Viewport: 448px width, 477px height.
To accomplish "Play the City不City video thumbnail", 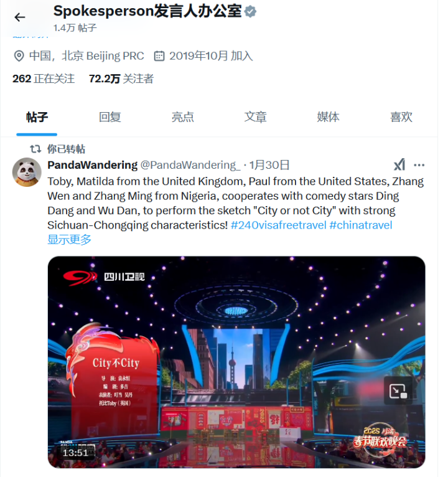I will pos(236,362).
